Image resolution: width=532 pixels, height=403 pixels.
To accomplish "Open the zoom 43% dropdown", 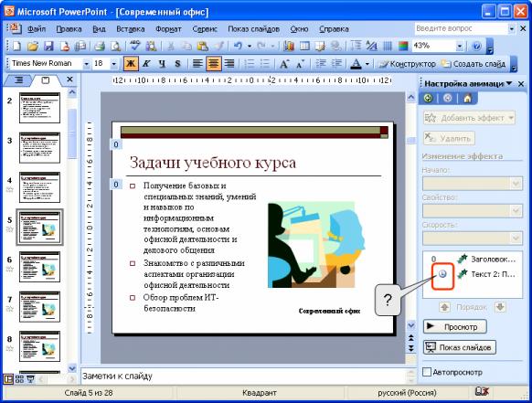I will [460, 46].
